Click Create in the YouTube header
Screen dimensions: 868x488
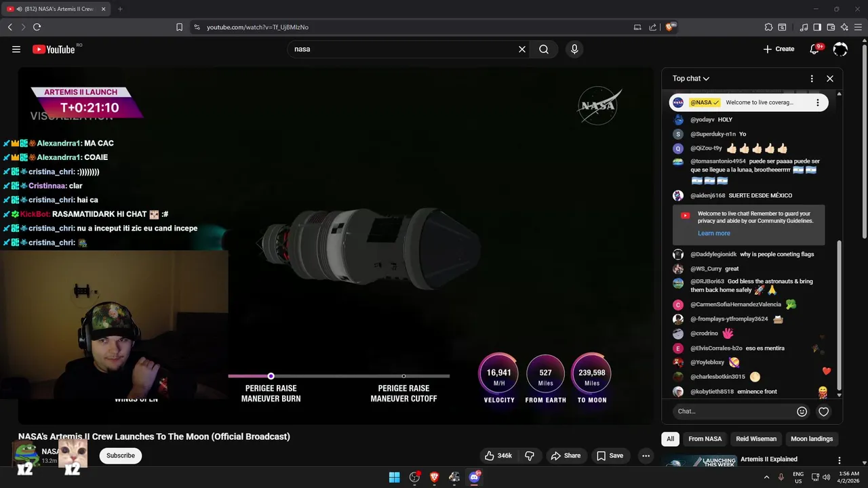pyautogui.click(x=778, y=49)
